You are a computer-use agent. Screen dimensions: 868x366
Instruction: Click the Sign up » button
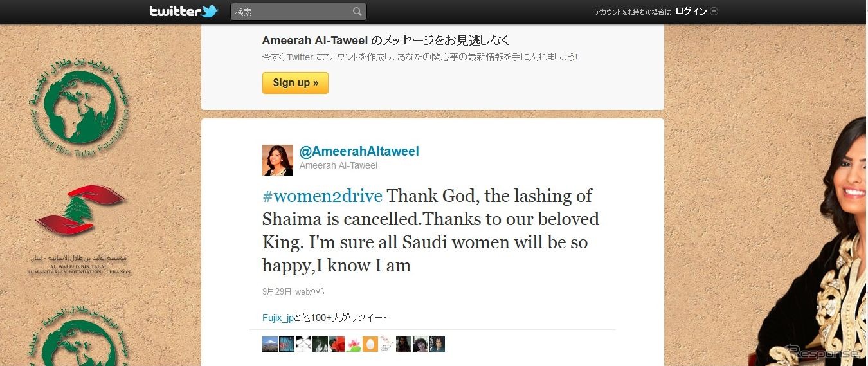[x=295, y=83]
